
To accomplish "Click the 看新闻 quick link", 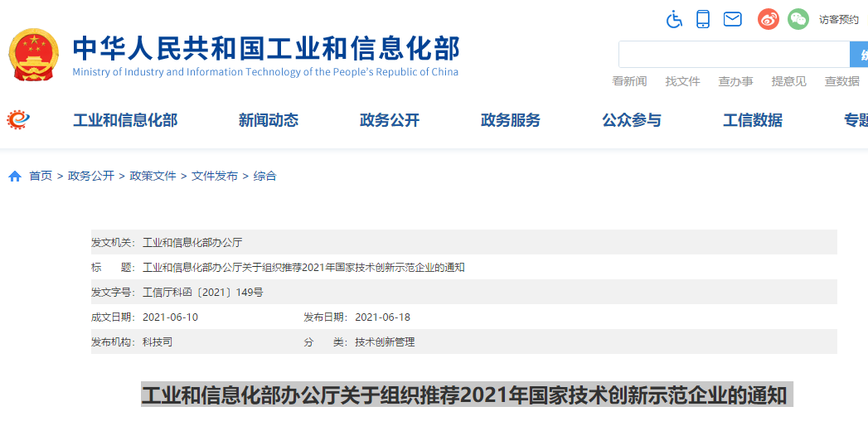I will point(629,81).
